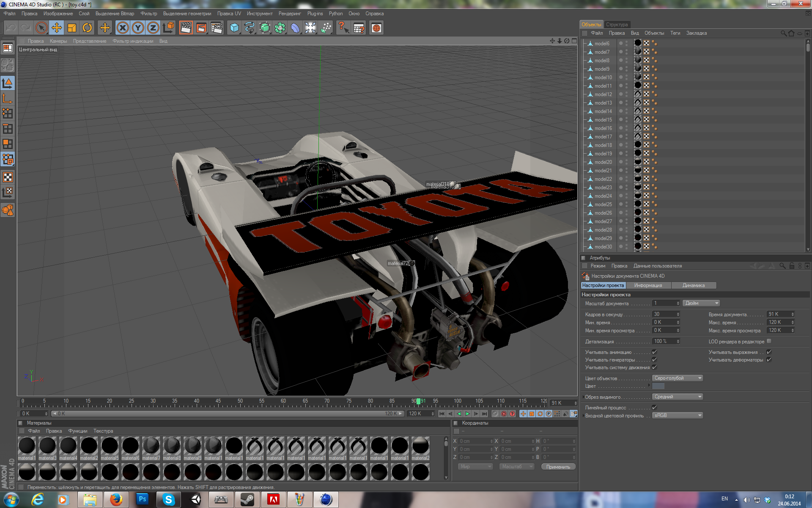This screenshot has width=812, height=508.
Task: Open the NURBS generator icon
Action: pos(265,28)
